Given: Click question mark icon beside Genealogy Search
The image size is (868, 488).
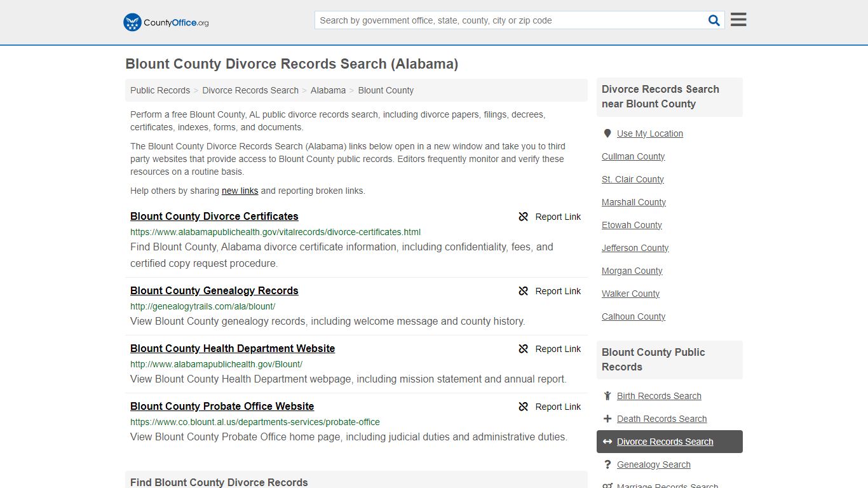Looking at the screenshot, I should (607, 464).
